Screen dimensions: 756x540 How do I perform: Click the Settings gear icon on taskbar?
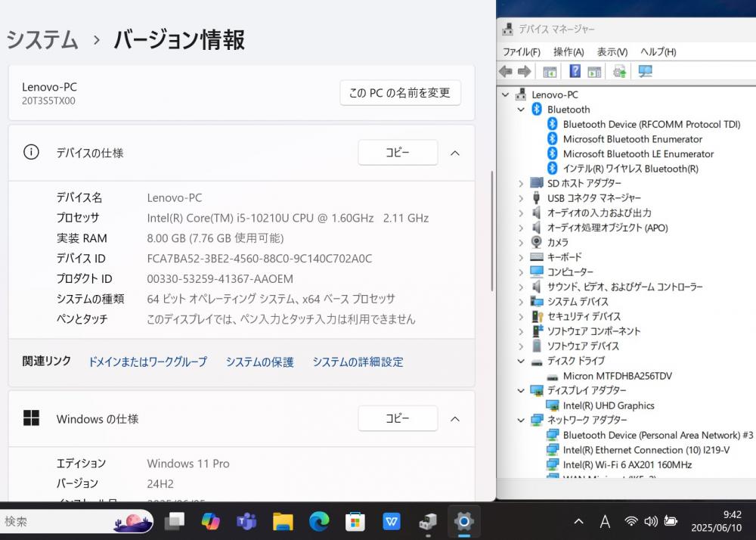pyautogui.click(x=464, y=521)
